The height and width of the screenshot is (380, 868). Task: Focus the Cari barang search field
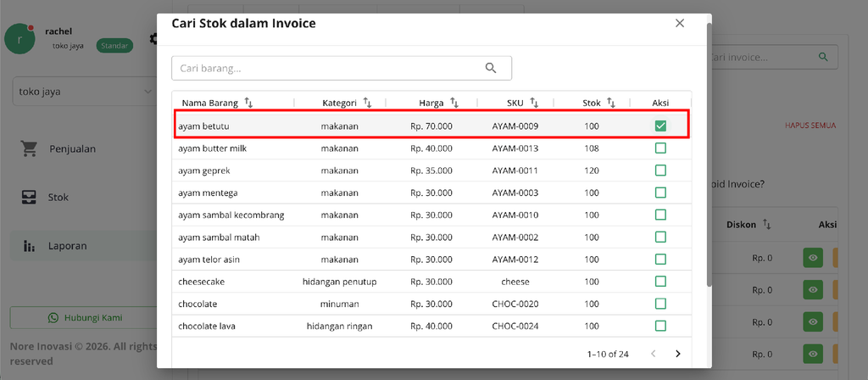pyautogui.click(x=342, y=68)
